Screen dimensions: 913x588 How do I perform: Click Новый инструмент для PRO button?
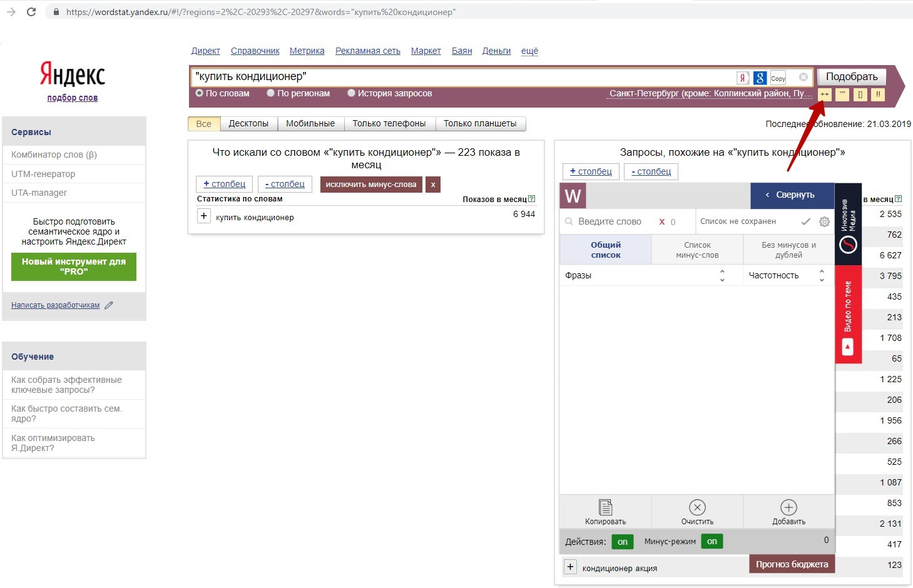coord(74,266)
